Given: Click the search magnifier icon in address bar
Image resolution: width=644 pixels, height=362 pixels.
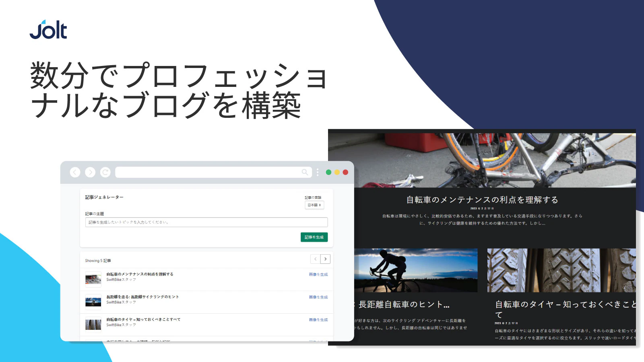Looking at the screenshot, I should (305, 172).
